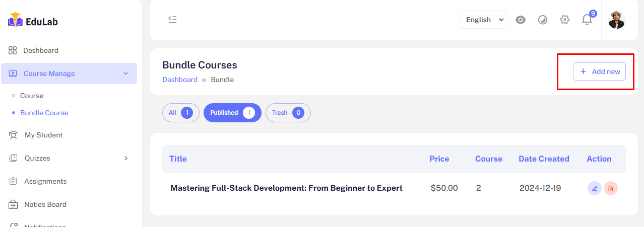Select Course under Course Manage

[32, 96]
